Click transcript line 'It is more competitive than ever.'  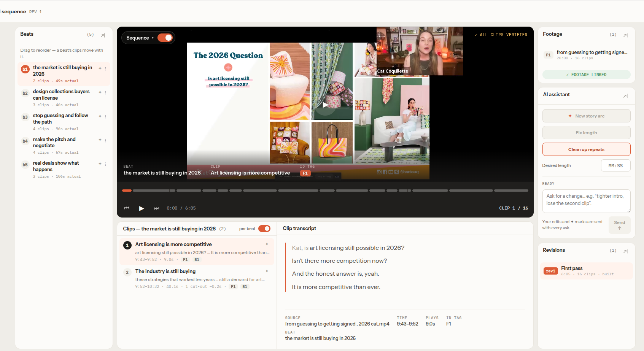click(x=336, y=287)
